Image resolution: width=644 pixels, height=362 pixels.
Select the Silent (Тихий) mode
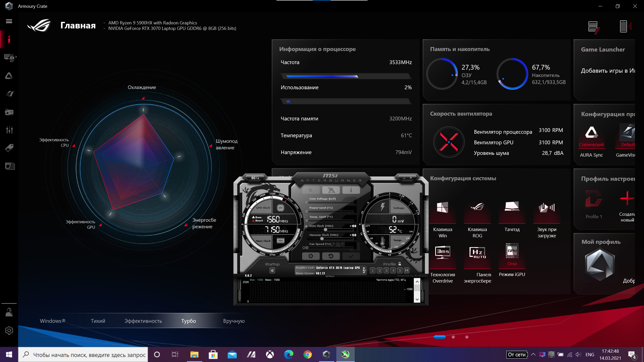[98, 321]
